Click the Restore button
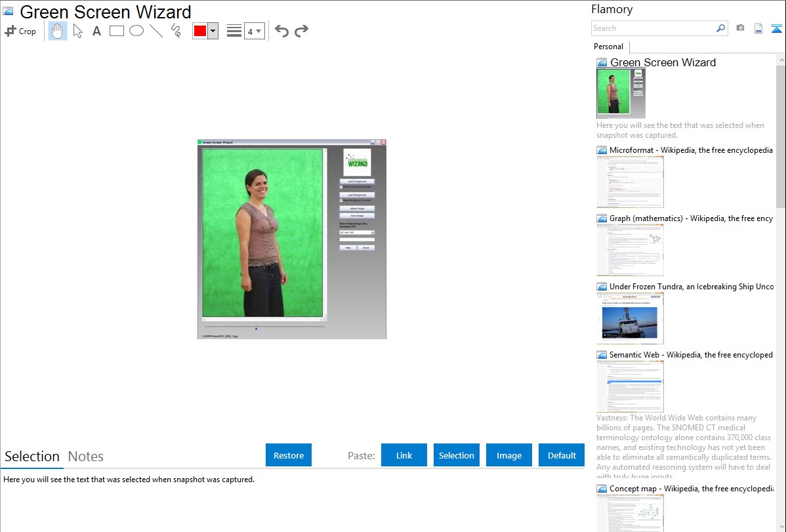The width and height of the screenshot is (786, 532). pos(289,455)
